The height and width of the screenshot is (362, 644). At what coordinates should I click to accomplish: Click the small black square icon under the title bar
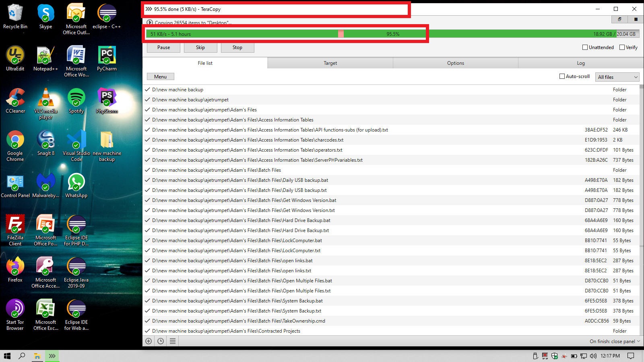tap(636, 19)
